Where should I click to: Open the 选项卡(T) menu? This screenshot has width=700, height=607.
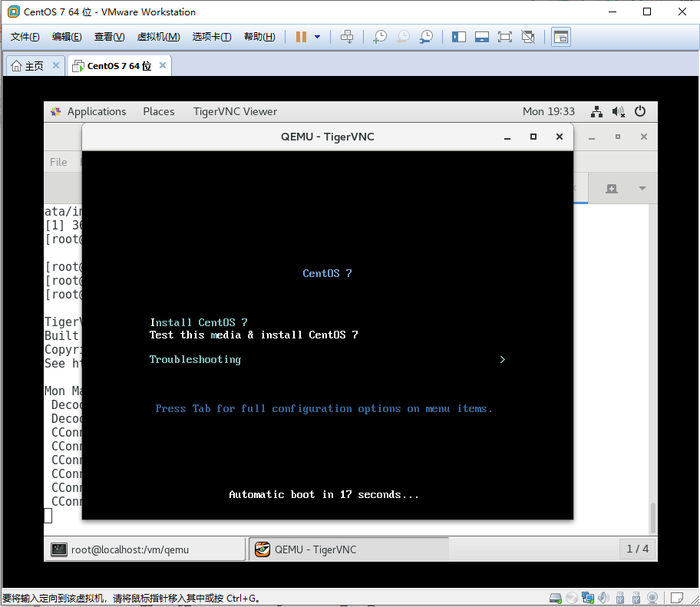point(212,37)
